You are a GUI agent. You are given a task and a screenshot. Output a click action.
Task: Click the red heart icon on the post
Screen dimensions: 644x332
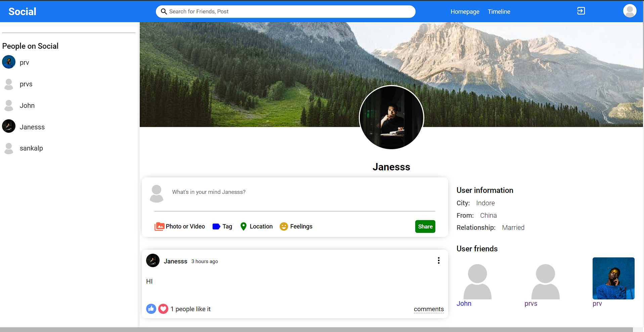point(163,308)
